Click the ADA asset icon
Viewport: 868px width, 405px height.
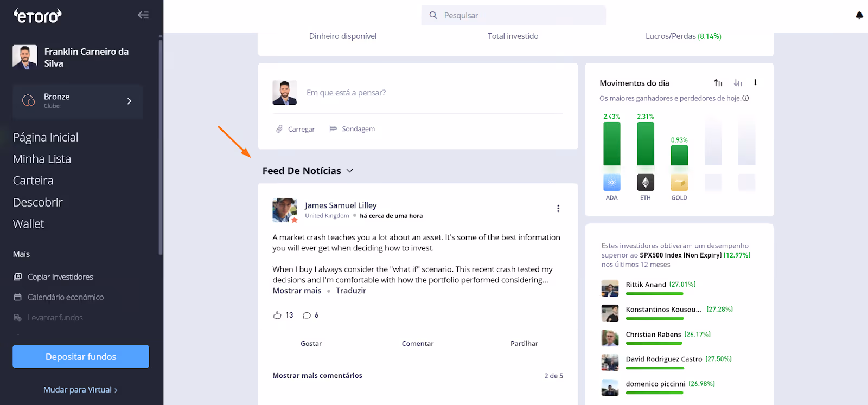coord(612,182)
